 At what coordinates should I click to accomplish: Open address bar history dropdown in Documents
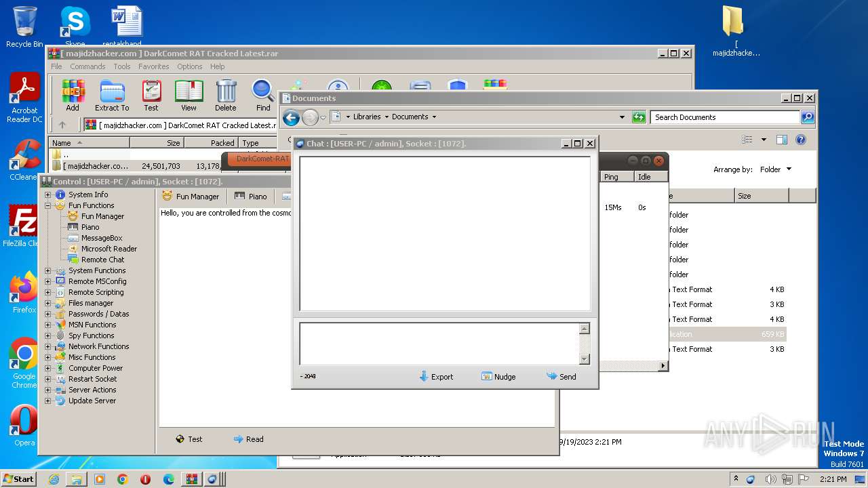coord(622,117)
